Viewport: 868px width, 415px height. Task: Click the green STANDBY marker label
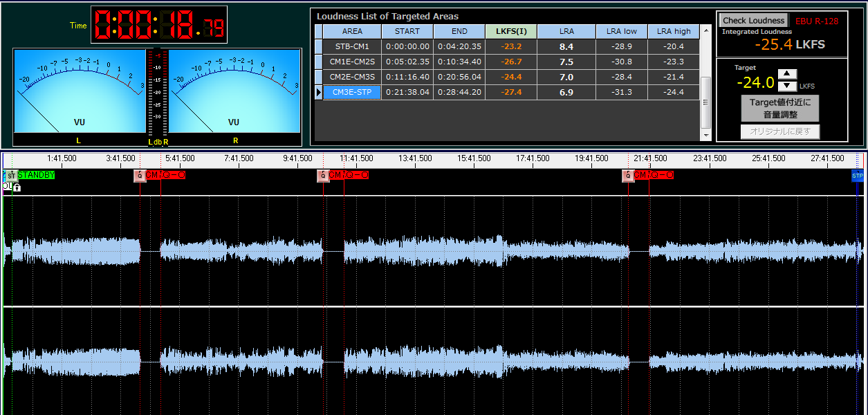36,176
